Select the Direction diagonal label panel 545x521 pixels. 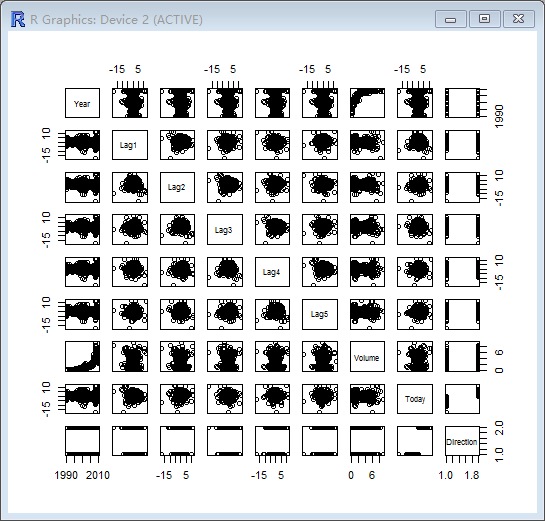coord(462,441)
